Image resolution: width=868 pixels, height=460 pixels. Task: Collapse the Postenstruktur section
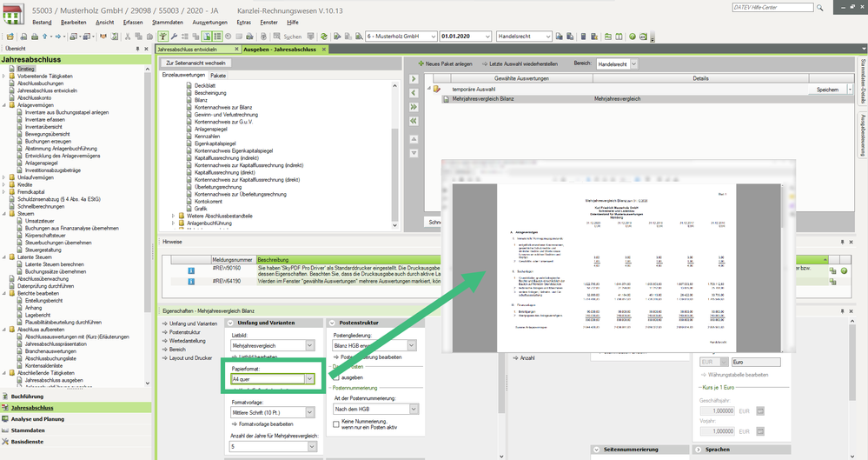332,323
